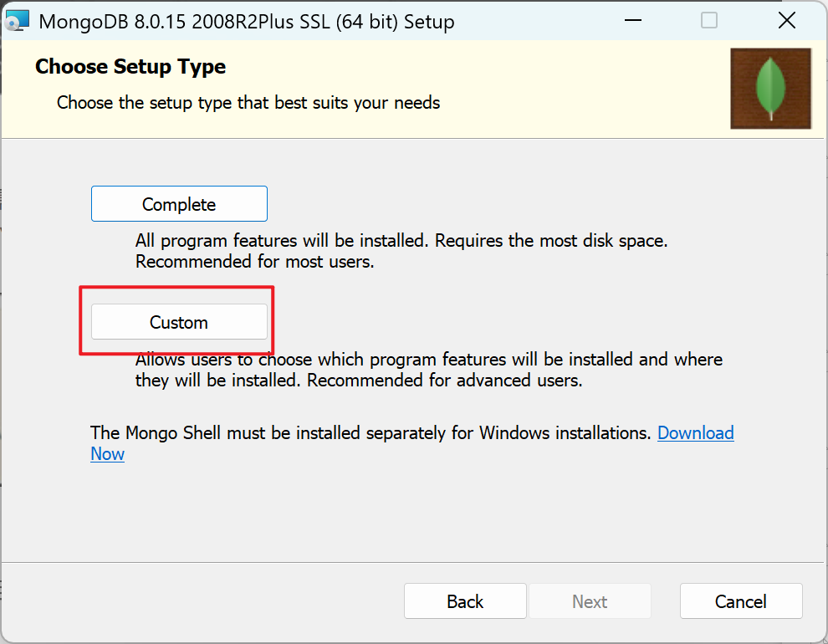Minimize the MongoDB Setup window

click(632, 21)
